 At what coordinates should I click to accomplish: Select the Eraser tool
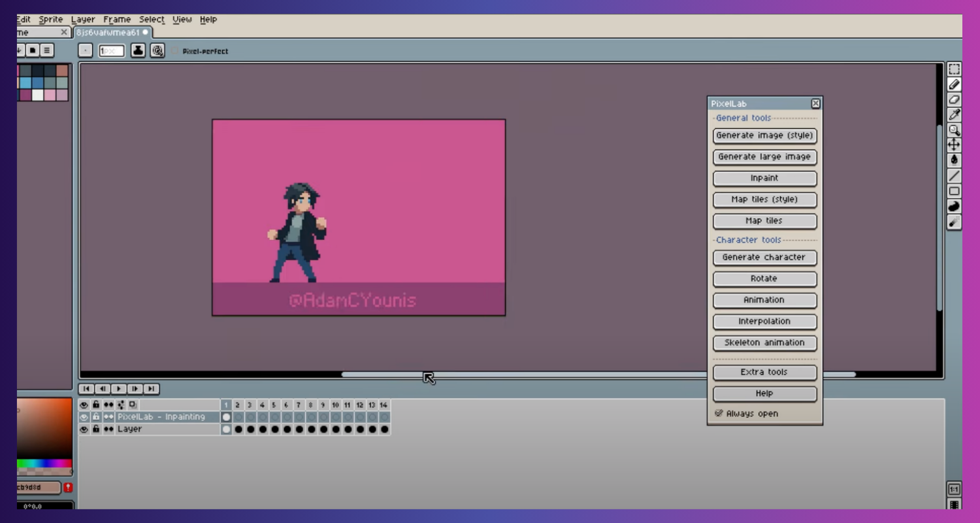(x=954, y=99)
